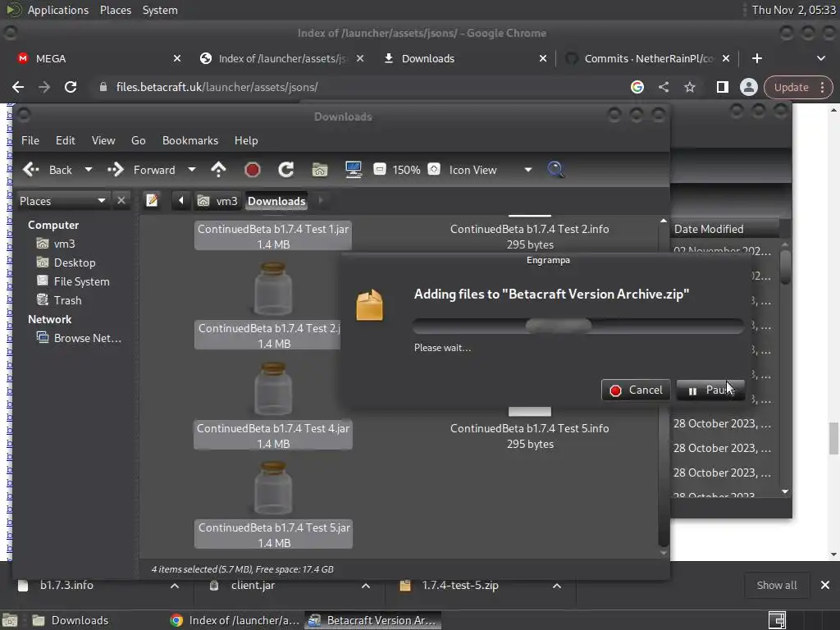
Task: Open the Bookmarks menu
Action: pyautogui.click(x=190, y=140)
